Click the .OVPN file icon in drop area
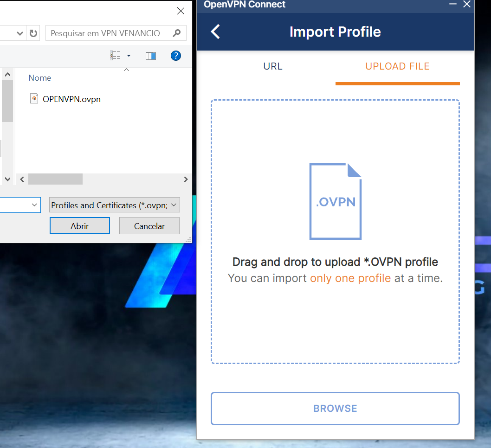Image resolution: width=491 pixels, height=448 pixels. 336,201
